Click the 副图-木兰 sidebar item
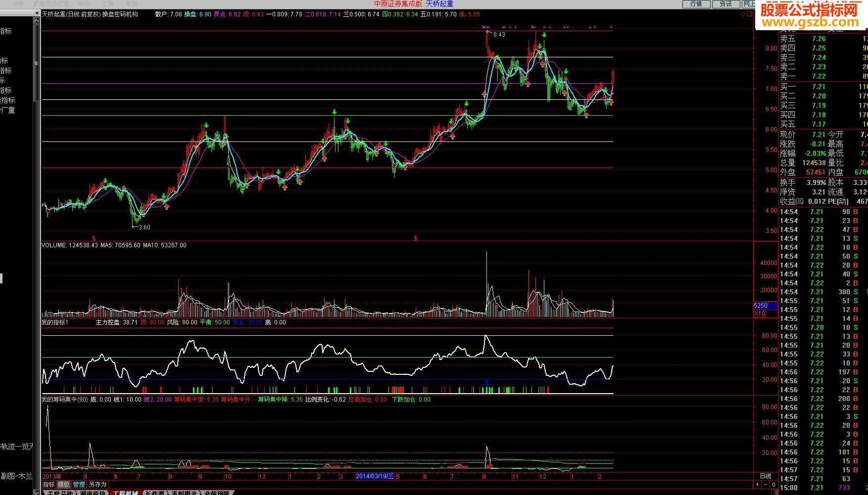 (16, 476)
